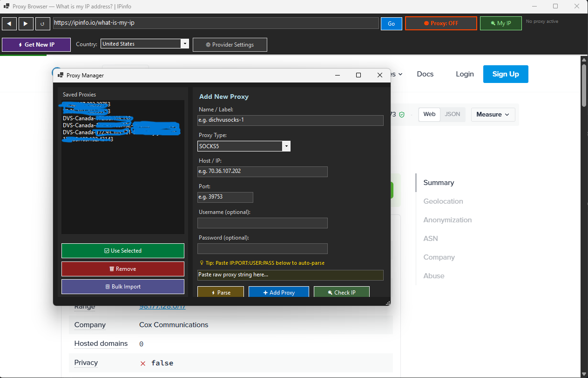
Task: Focus the Host / IP field
Action: (x=263, y=172)
